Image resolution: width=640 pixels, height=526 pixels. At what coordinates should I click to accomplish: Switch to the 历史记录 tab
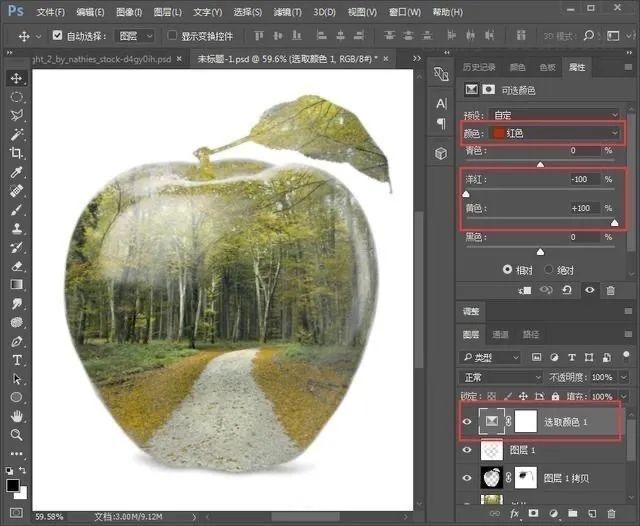479,67
